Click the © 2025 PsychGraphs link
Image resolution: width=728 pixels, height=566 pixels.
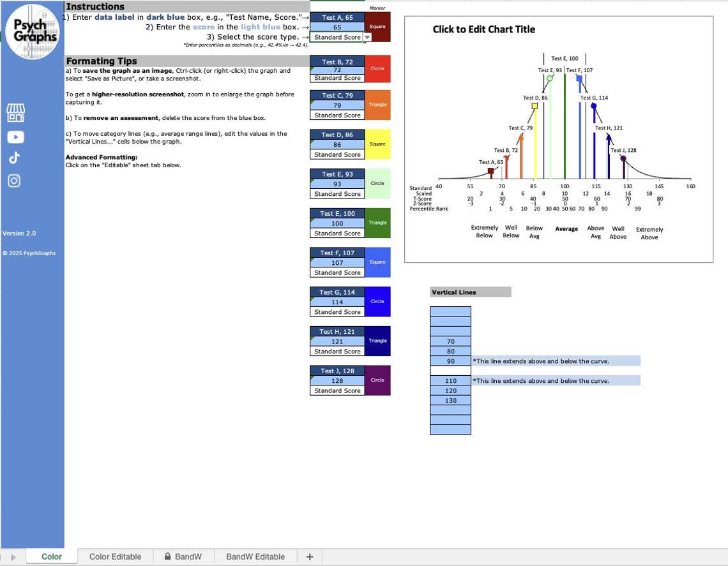[29, 253]
